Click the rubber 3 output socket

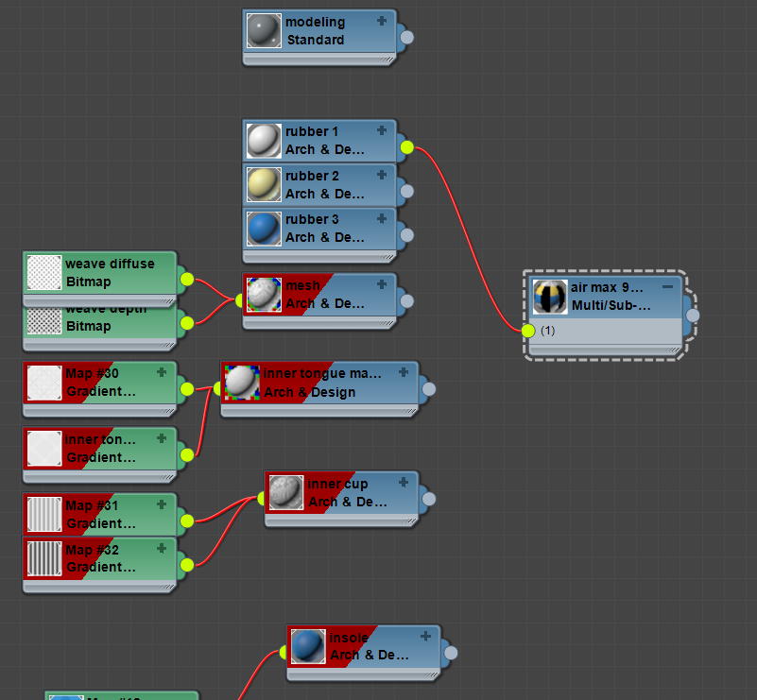(407, 235)
